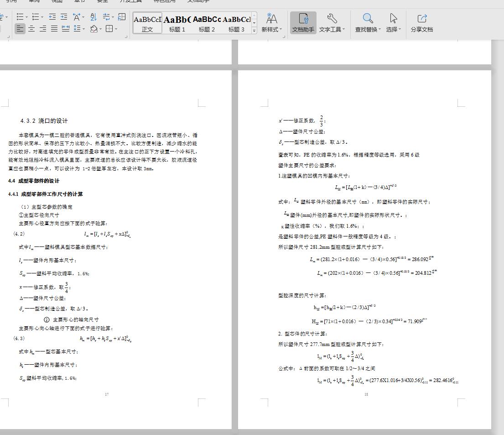Screen dimensions: 504x435
Task: Click line 型腔深度的尺寸计算
Action: [302, 295]
